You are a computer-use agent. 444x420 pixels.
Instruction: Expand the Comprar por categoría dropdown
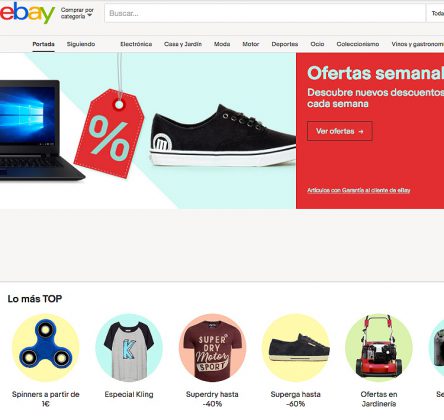tap(77, 13)
